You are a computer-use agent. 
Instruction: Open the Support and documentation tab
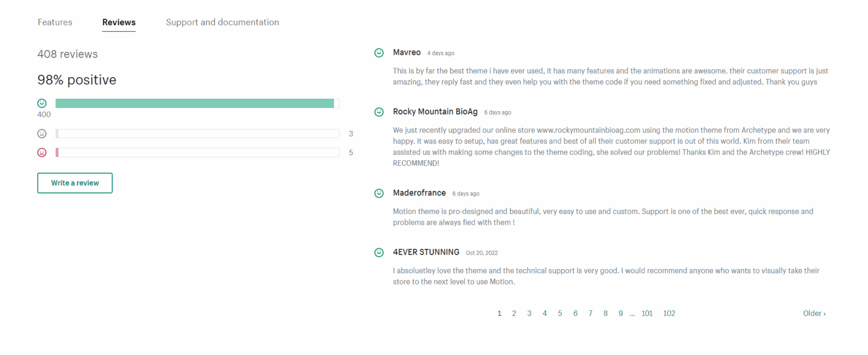pos(222,22)
